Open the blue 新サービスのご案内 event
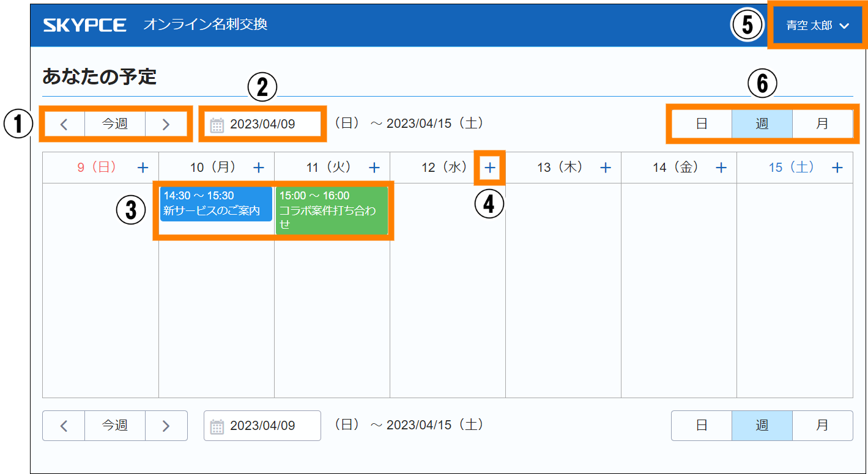 216,204
